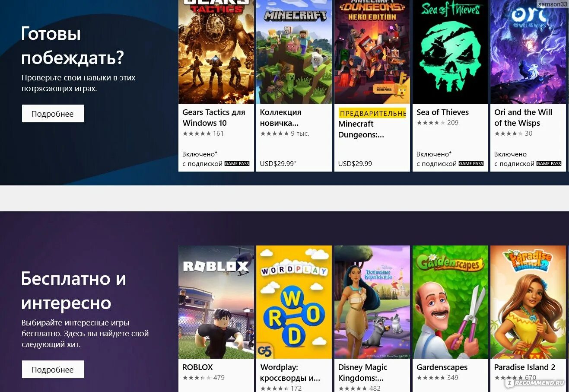This screenshot has height=392, width=569.
Task: Click the Game Pass badge under Gears Tactics
Action: (x=237, y=164)
